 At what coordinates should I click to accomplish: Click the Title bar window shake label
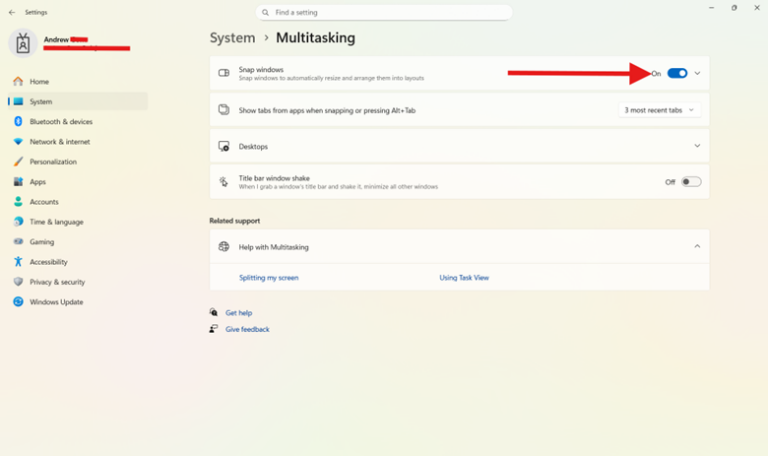(x=274, y=178)
